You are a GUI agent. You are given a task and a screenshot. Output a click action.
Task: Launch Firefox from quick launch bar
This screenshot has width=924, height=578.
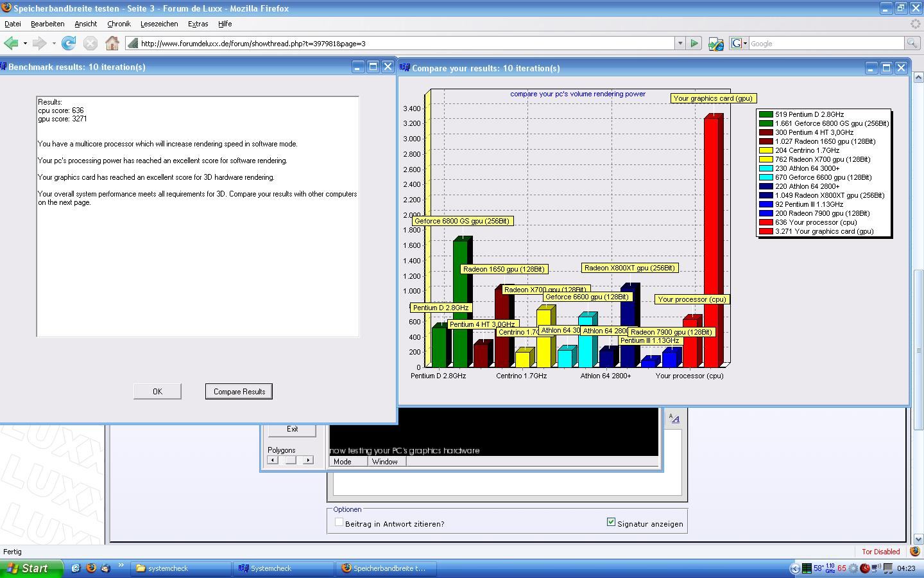coord(90,568)
